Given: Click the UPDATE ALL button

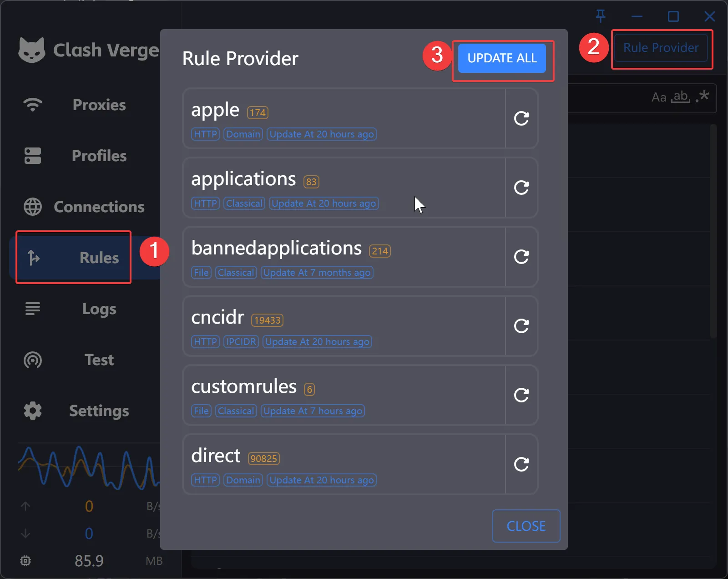Looking at the screenshot, I should pos(502,58).
